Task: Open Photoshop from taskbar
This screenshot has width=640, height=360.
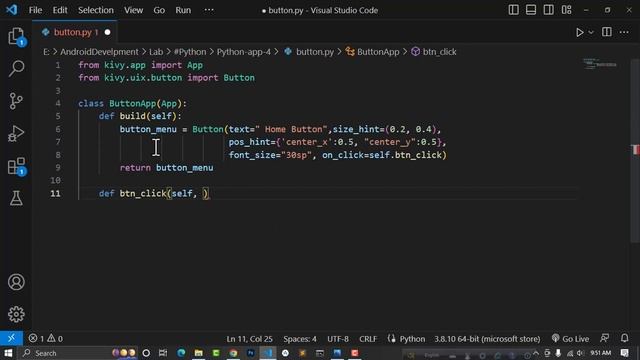Action: (x=251, y=353)
